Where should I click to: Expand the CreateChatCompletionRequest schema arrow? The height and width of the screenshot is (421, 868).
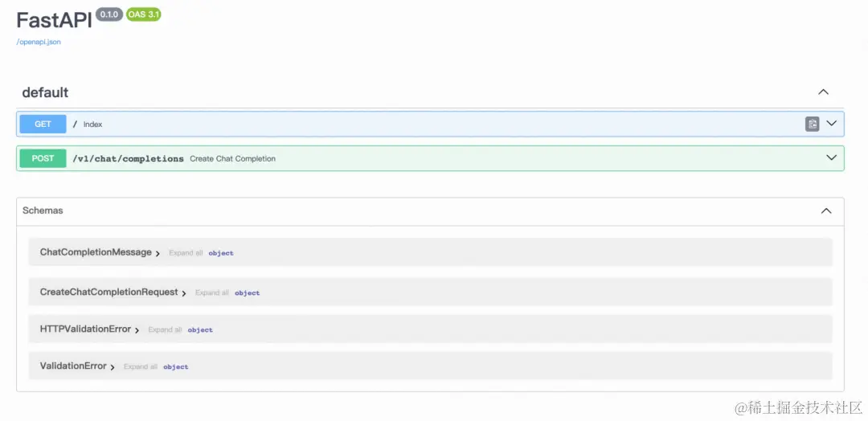pos(184,293)
